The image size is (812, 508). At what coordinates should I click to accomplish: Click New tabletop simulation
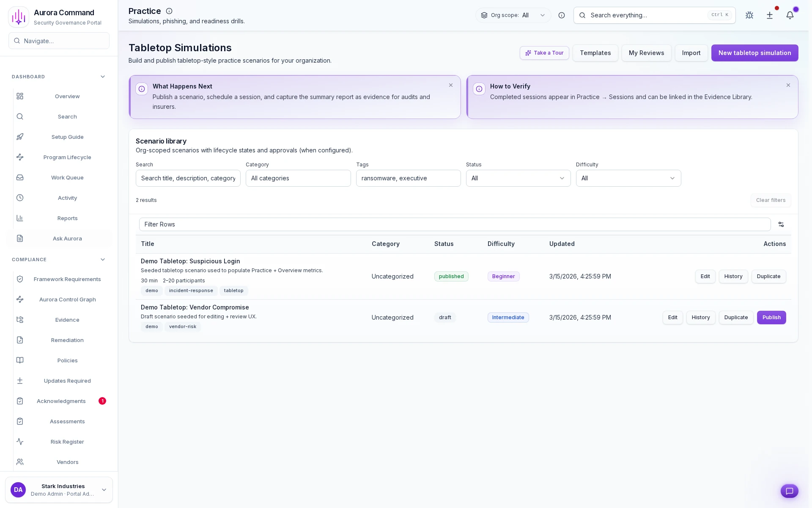click(754, 53)
